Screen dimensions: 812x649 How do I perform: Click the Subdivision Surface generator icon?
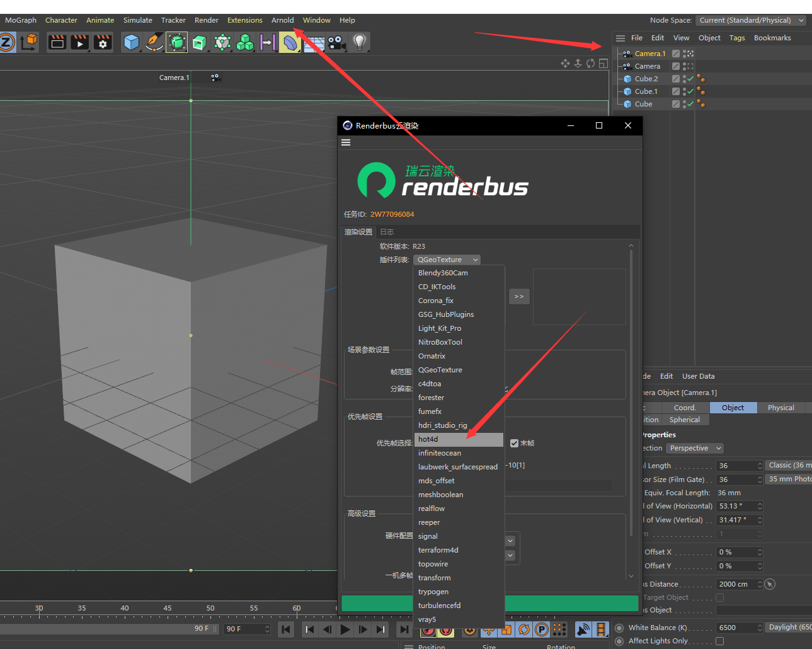[x=177, y=42]
